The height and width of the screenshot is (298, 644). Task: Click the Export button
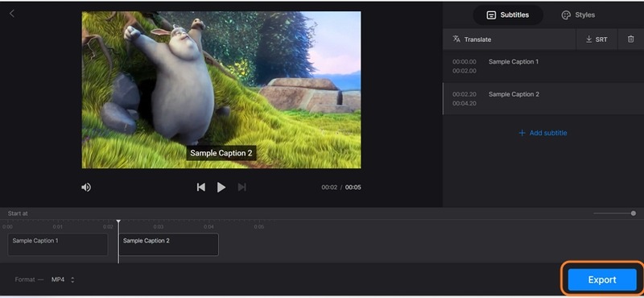click(x=602, y=279)
